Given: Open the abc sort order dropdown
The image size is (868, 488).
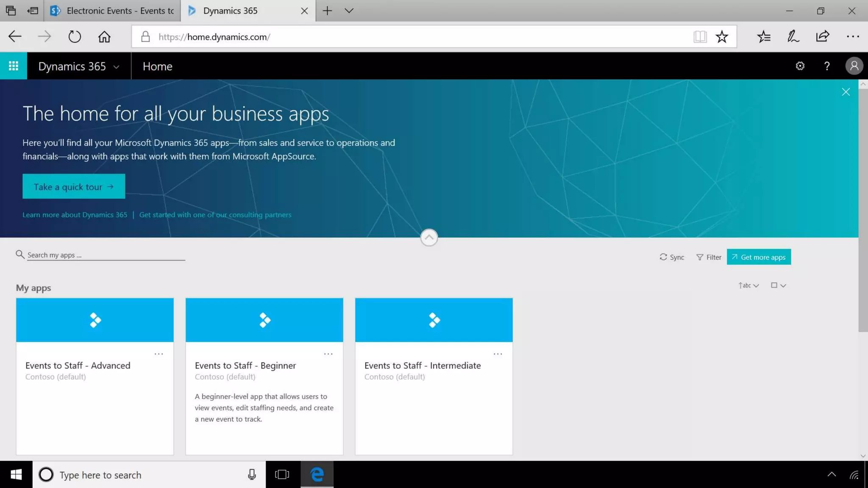Looking at the screenshot, I should point(748,286).
